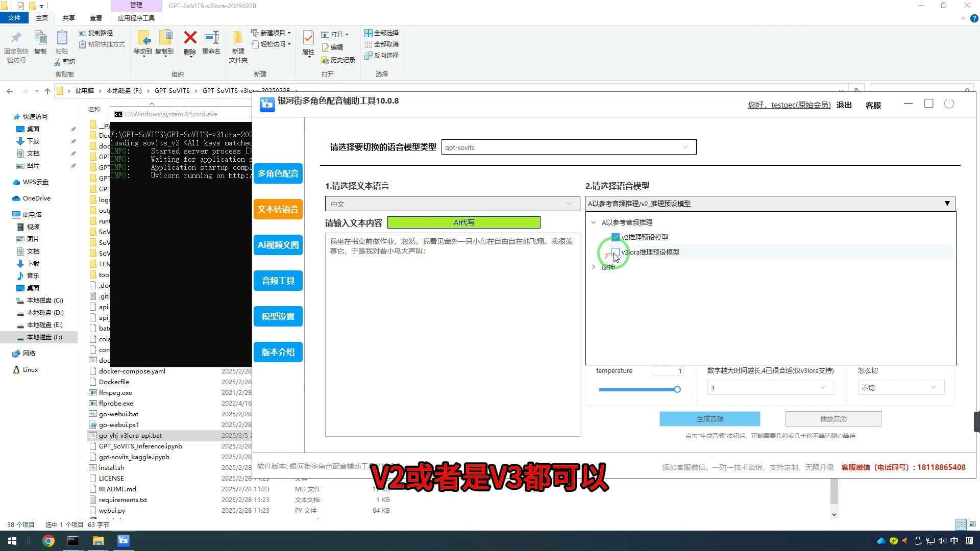Check the v3lora推理预设模型 checkbox
980x551 pixels.
(616, 252)
